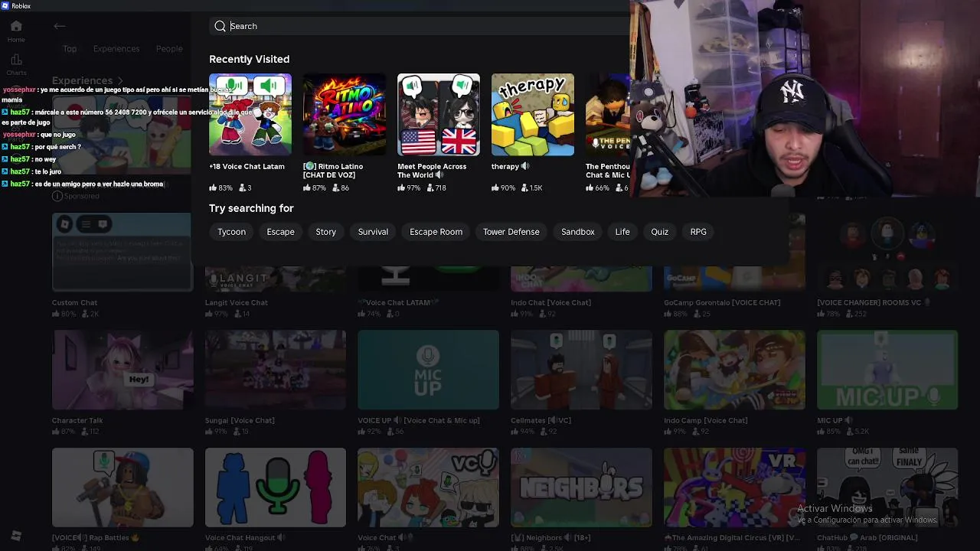Viewport: 980px width, 551px height.
Task: Open the therapy experience thumbnail
Action: point(533,115)
